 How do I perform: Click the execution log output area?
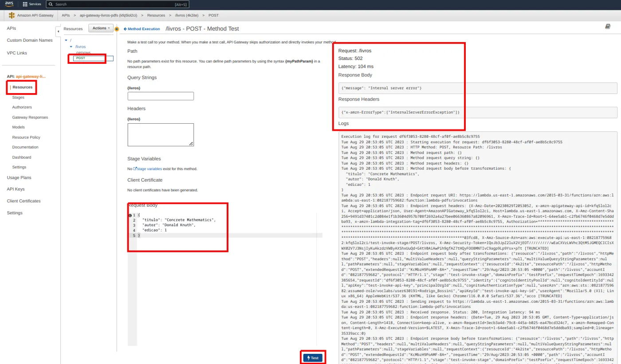point(478,247)
